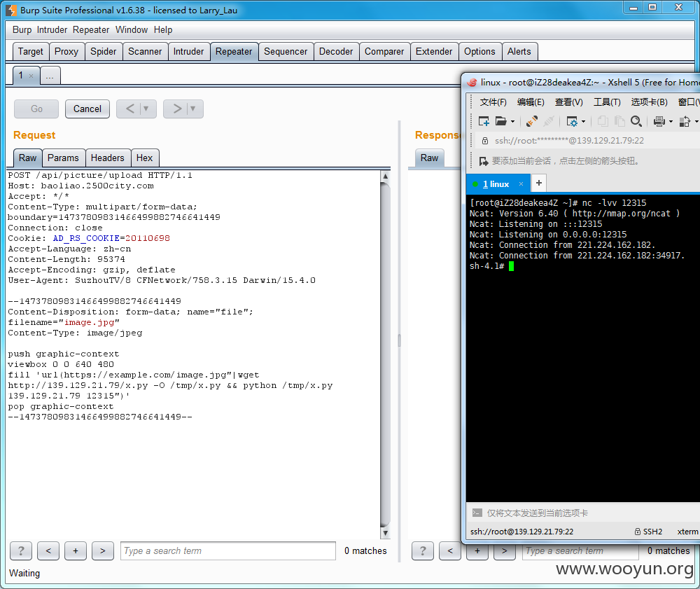Switch to the Scanner tab
Screen dimensions: 700x589
145,51
